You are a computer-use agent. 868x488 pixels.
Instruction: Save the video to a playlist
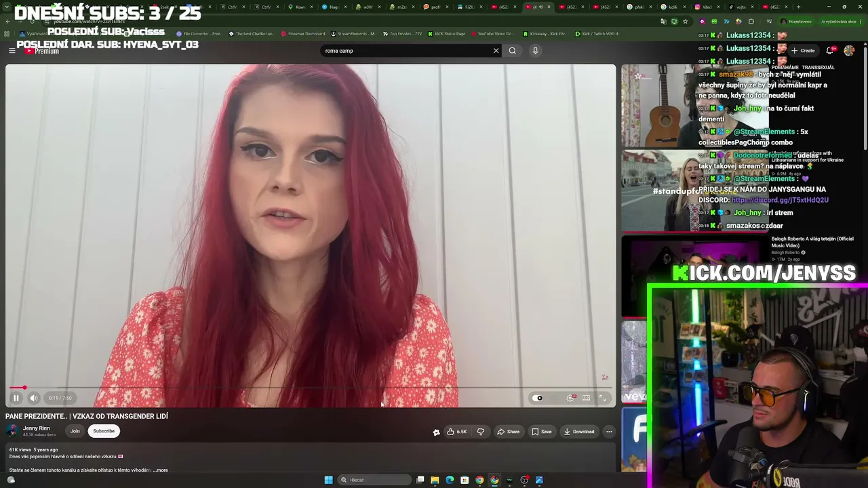pyautogui.click(x=542, y=432)
